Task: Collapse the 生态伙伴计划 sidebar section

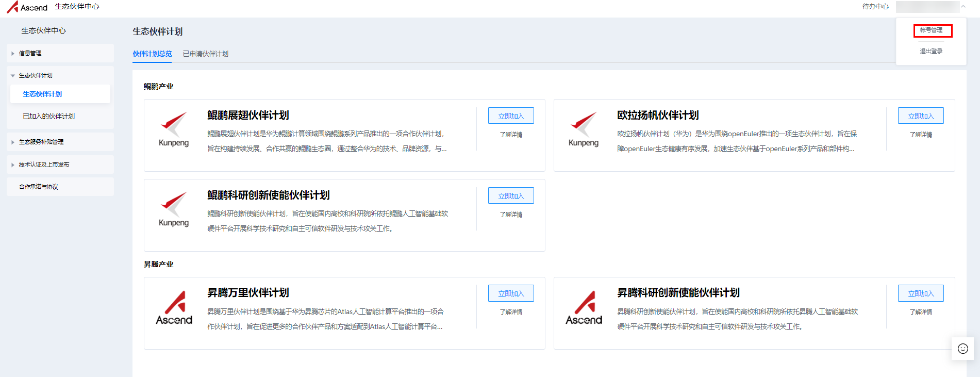Action: (60, 75)
